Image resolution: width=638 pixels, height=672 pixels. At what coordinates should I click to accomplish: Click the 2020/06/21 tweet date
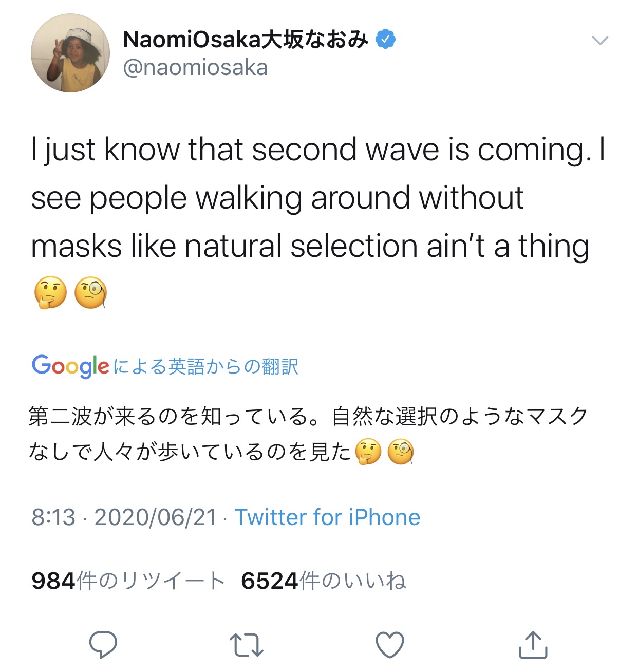156,517
